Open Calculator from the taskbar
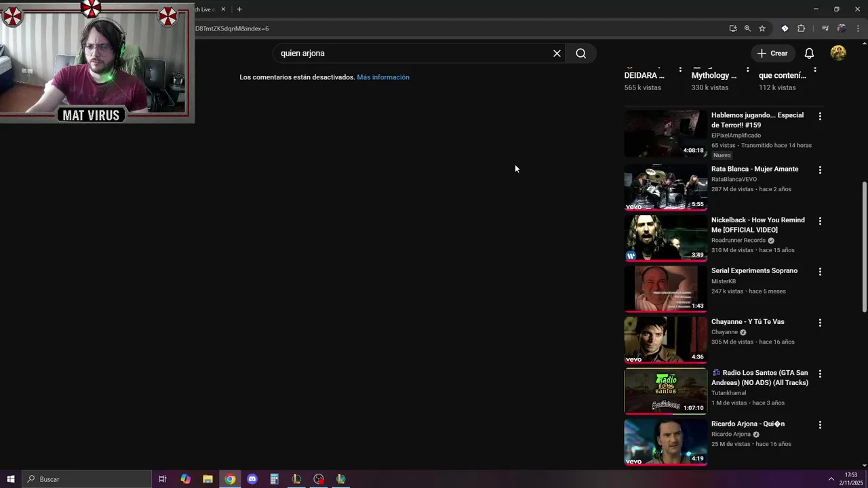This screenshot has height=488, width=868. (x=274, y=479)
